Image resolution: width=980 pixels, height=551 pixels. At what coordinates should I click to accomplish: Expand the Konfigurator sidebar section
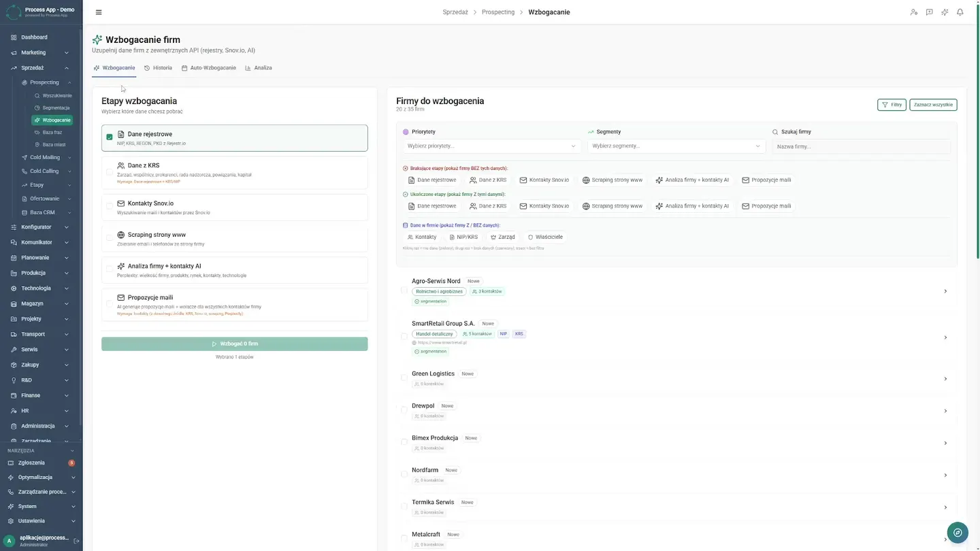tap(67, 227)
